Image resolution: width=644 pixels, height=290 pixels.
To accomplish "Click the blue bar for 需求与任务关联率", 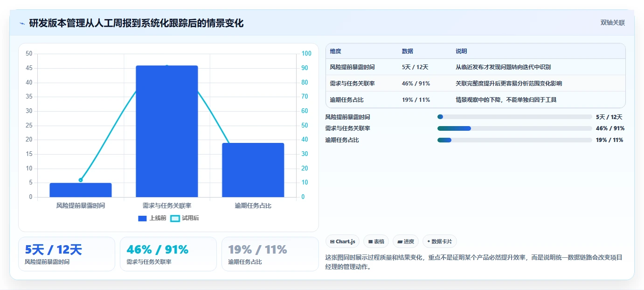I will pos(167,131).
